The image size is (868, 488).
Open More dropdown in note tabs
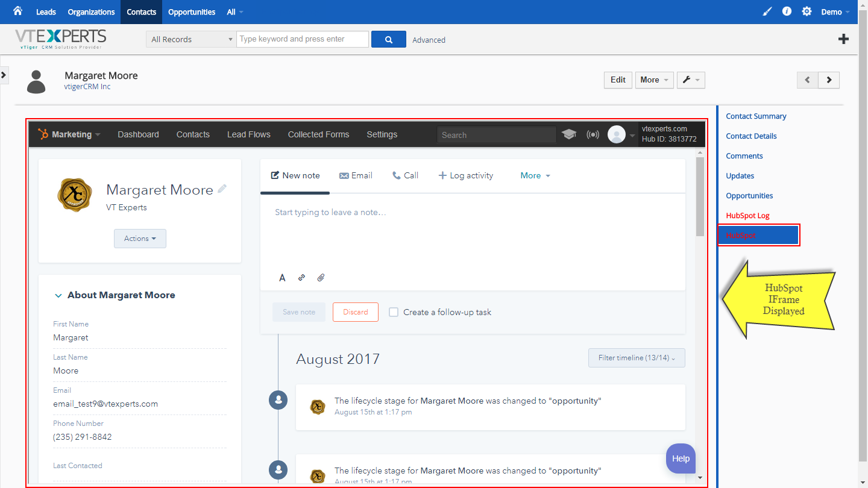point(535,175)
